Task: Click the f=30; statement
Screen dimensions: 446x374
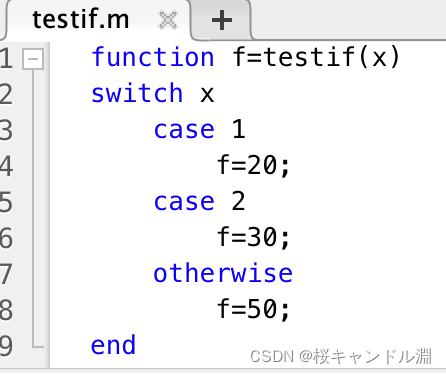Action: (253, 237)
